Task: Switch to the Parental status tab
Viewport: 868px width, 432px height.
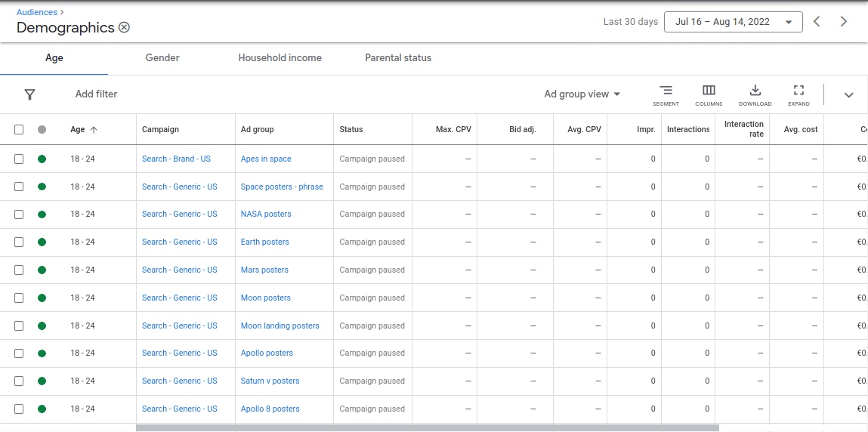Action: [398, 58]
